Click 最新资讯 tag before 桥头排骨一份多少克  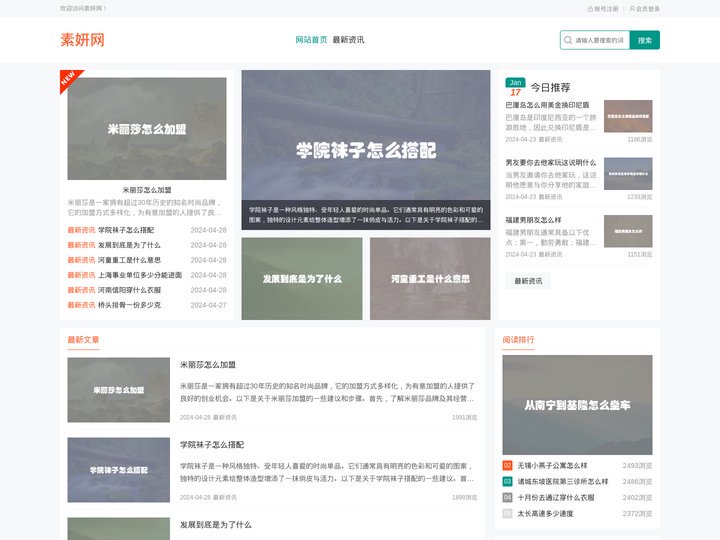[x=81, y=305]
